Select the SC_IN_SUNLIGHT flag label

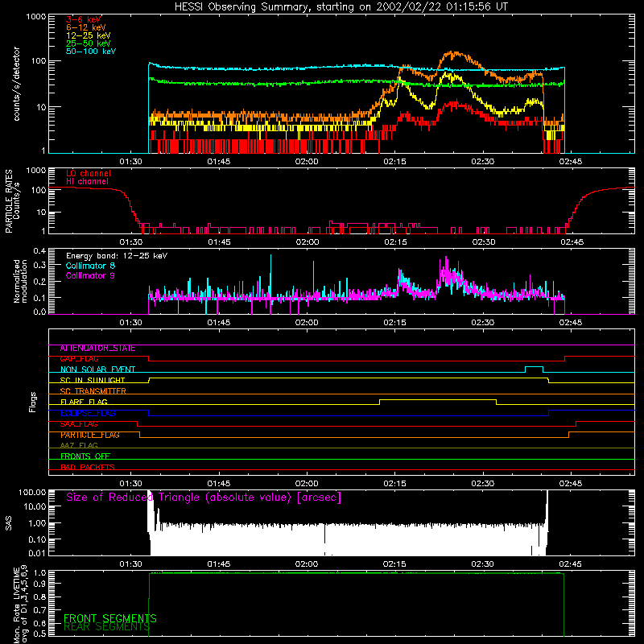(x=93, y=380)
